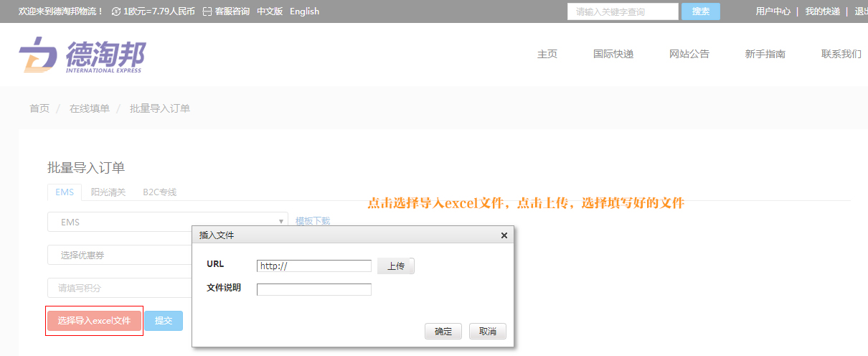The image size is (868, 356).
Task: Open 网站公告 navigation menu item
Action: click(689, 54)
